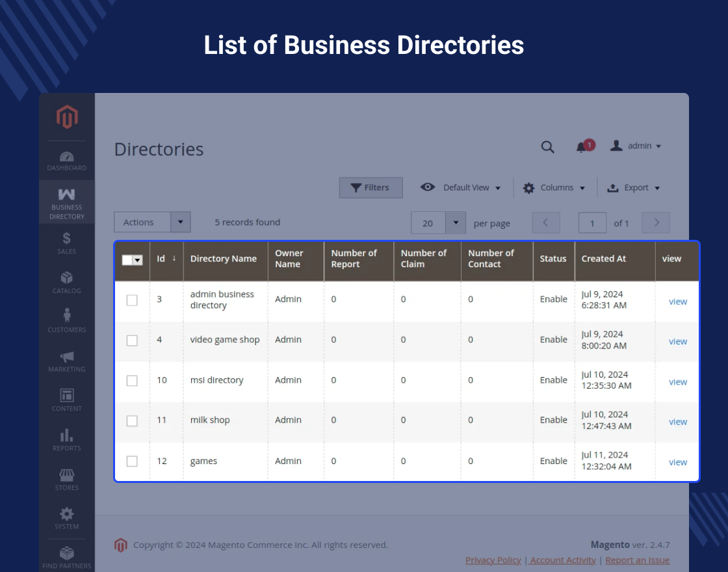Open the Account Activity link
Image resolution: width=728 pixels, height=572 pixels.
pyautogui.click(x=563, y=560)
